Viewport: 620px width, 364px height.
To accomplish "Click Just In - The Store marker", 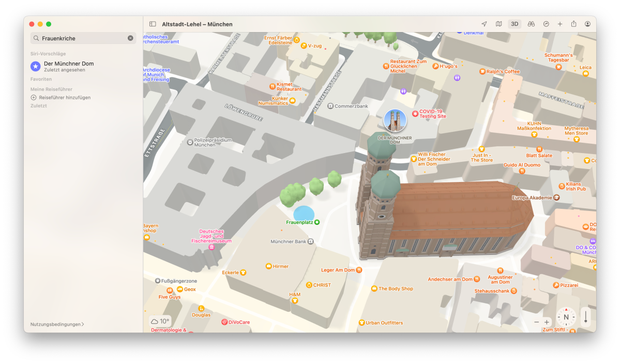I will pyautogui.click(x=481, y=149).
